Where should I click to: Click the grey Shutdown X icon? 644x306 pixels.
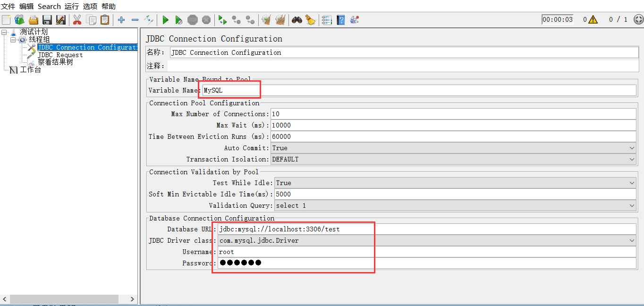[206, 20]
